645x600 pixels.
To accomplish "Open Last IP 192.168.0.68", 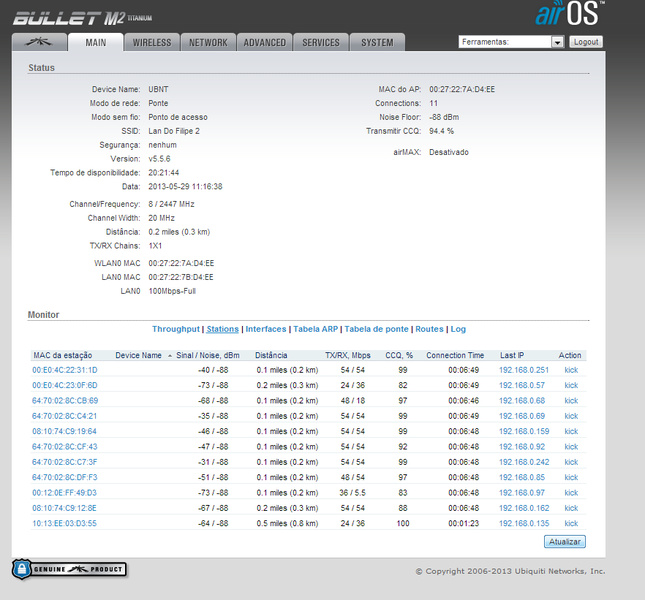I will pos(522,401).
